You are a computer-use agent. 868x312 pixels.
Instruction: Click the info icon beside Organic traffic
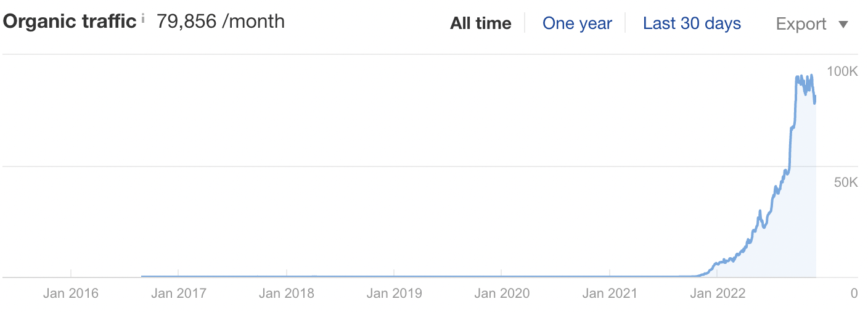[x=143, y=18]
